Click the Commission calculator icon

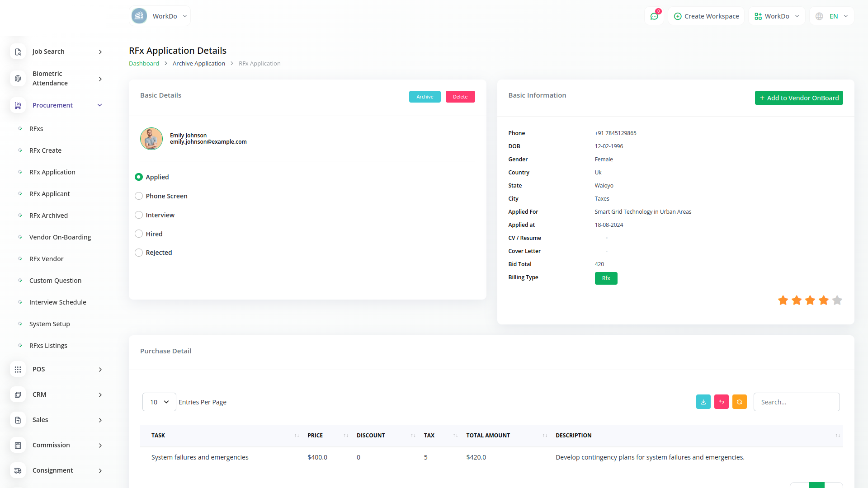point(18,446)
